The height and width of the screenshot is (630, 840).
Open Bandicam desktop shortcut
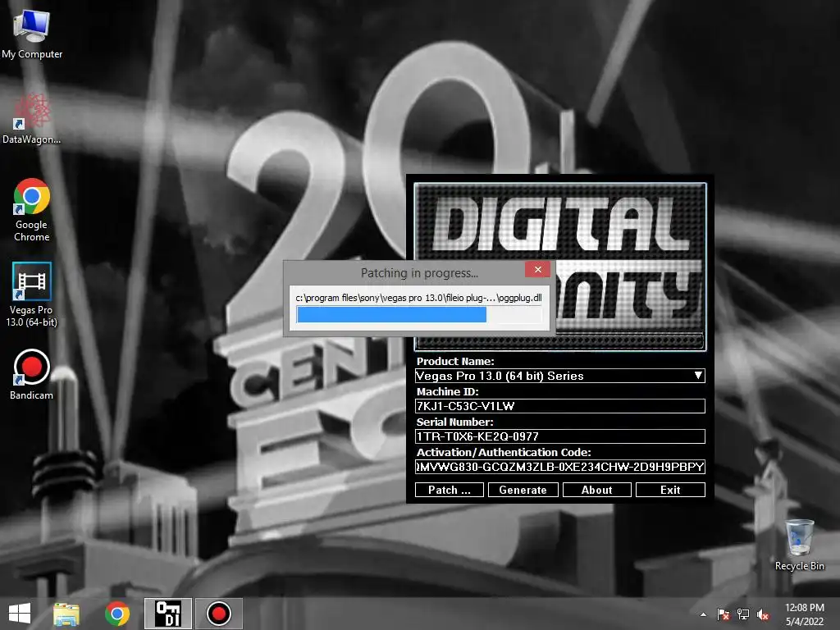(x=32, y=374)
